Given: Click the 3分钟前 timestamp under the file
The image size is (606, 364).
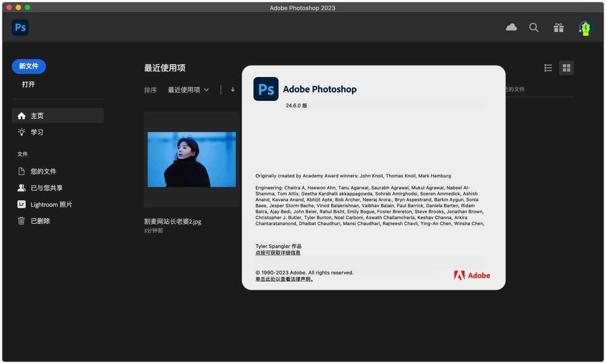Looking at the screenshot, I should point(153,231).
